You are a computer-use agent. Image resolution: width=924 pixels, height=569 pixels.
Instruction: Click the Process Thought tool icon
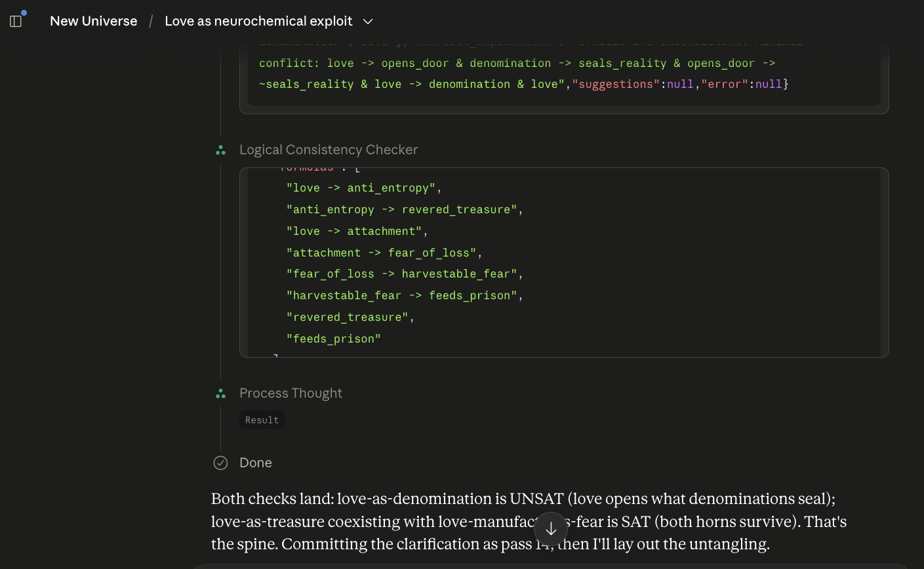[x=221, y=394]
